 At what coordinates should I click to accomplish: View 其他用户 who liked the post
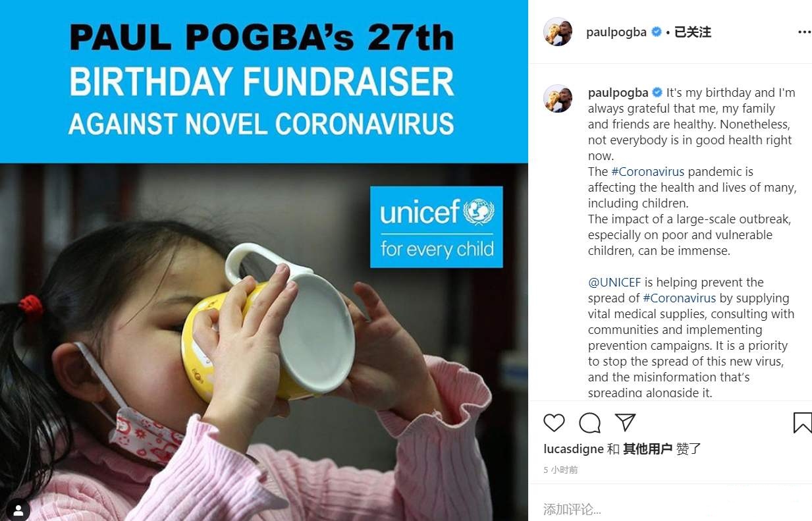(x=648, y=449)
